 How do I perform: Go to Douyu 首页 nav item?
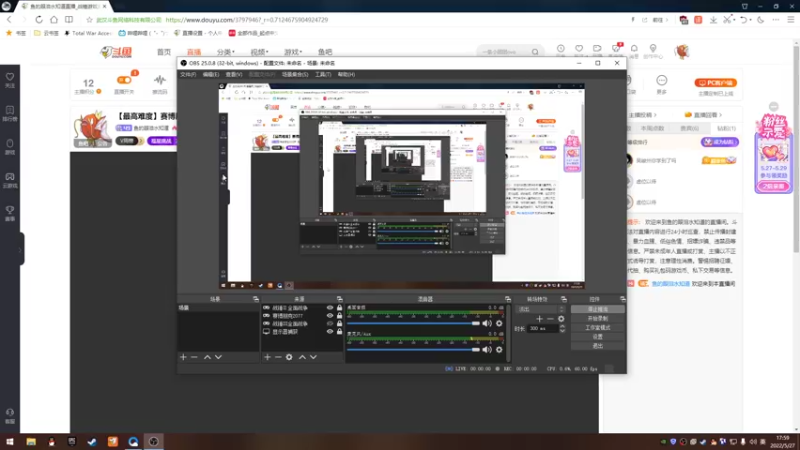(x=164, y=52)
